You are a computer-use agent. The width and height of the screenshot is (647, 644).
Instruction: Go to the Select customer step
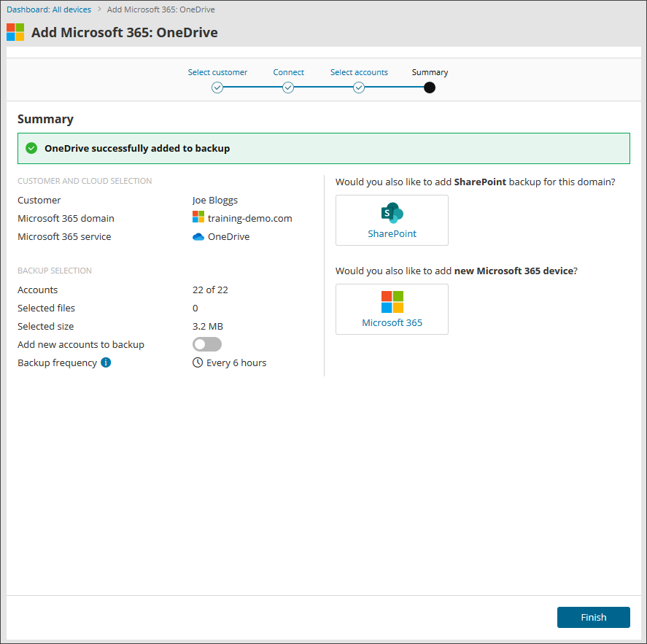(x=217, y=72)
